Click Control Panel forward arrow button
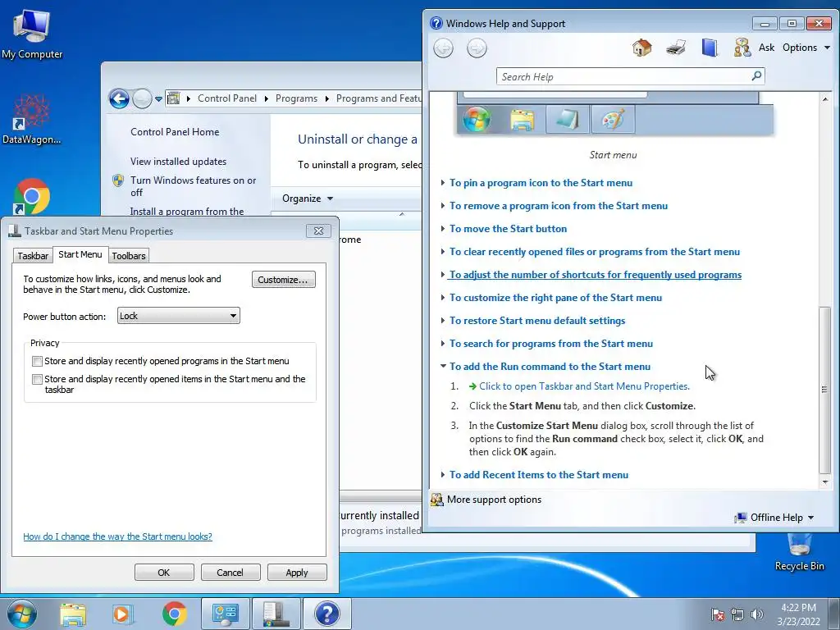The image size is (840, 630). coord(142,98)
